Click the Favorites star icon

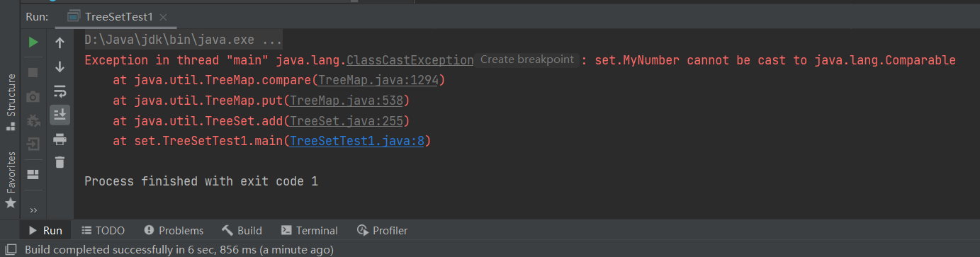click(10, 203)
